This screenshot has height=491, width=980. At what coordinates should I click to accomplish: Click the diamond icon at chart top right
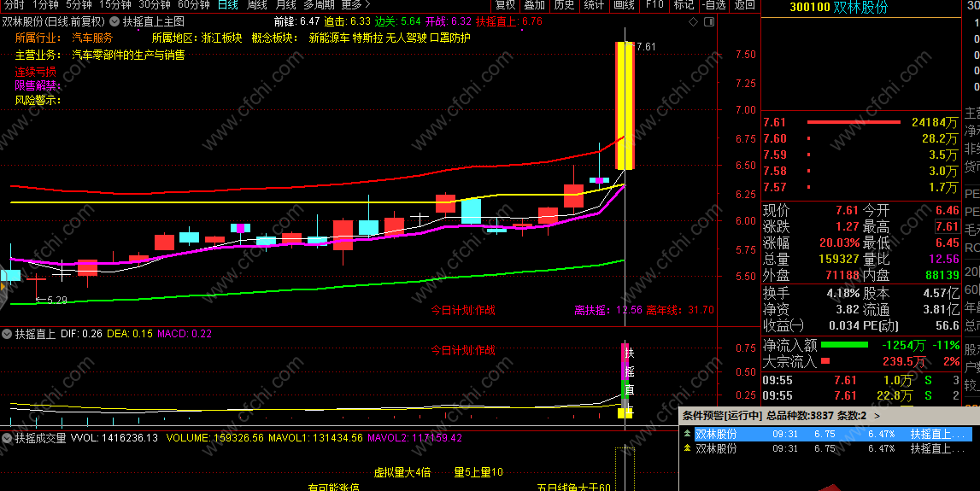point(693,22)
